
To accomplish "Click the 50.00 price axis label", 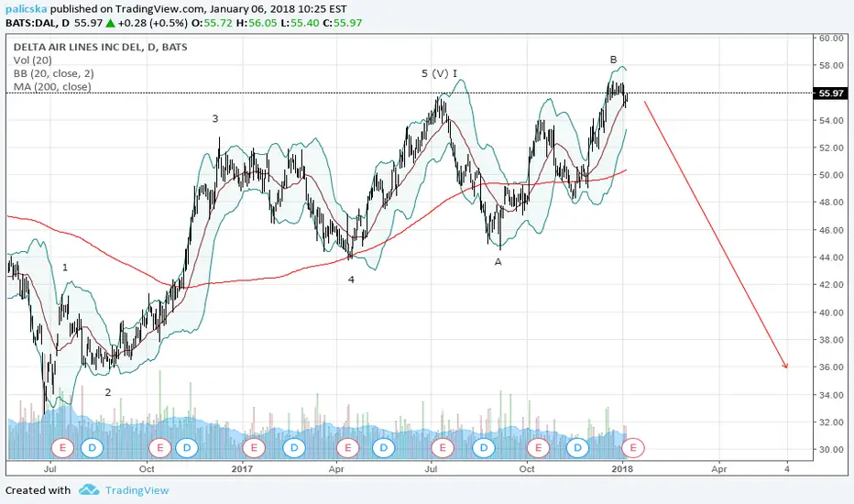I will [831, 175].
